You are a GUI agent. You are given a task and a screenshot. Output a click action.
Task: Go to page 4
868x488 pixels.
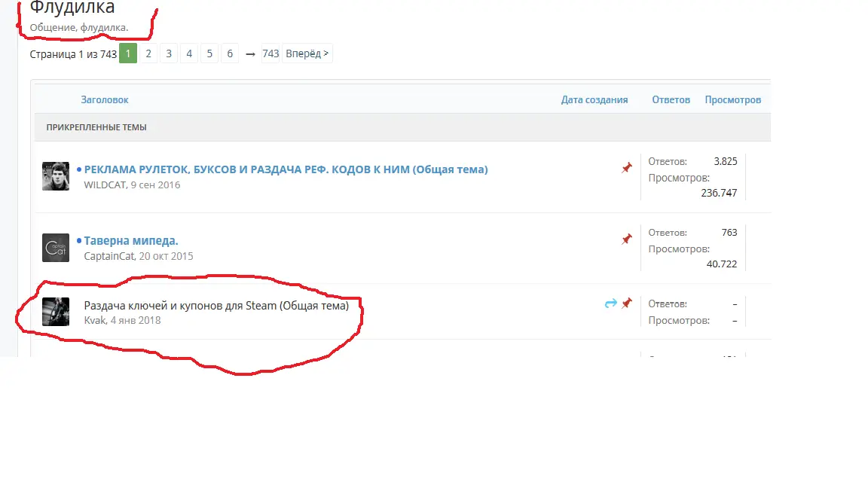[189, 53]
